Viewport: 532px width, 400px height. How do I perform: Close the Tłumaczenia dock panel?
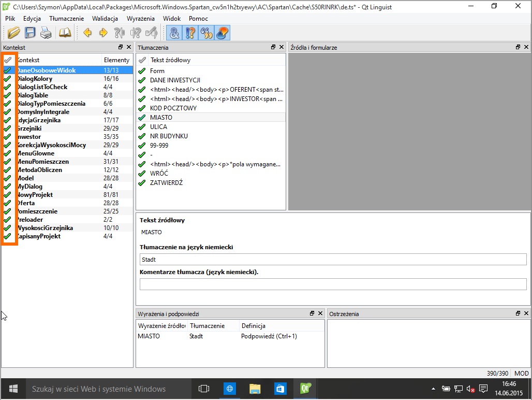click(282, 47)
